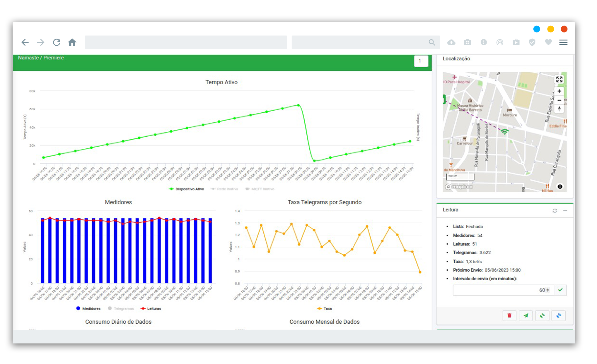Open the hamburger menu icon
597x364 pixels.
563,42
